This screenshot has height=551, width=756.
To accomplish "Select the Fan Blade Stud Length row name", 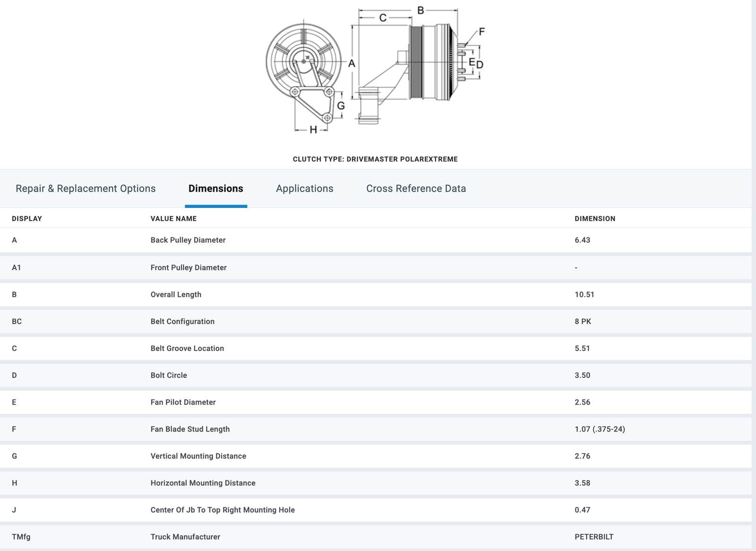I will pos(190,429).
